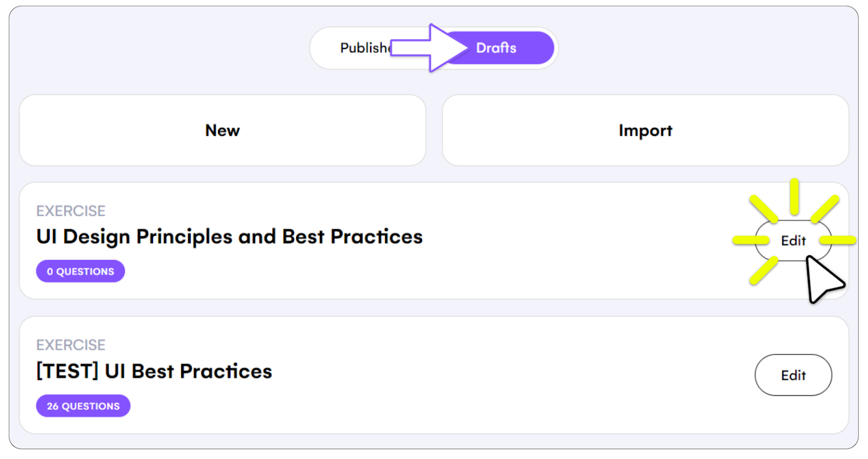The width and height of the screenshot is (868, 459).
Task: Edit UI Design Principles and Best Practices
Action: [793, 241]
